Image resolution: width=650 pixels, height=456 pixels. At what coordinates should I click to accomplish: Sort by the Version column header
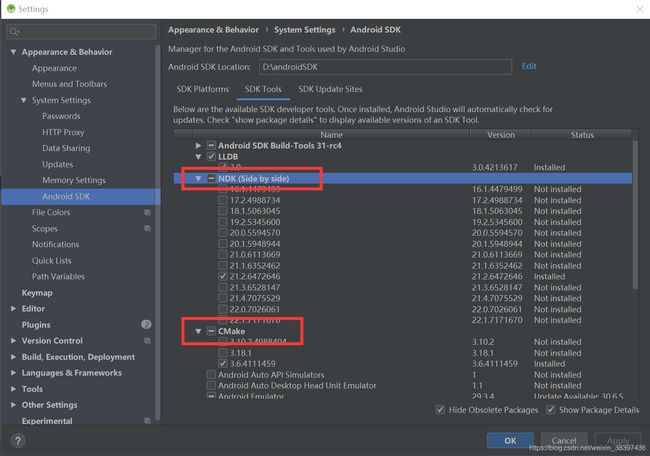click(501, 135)
